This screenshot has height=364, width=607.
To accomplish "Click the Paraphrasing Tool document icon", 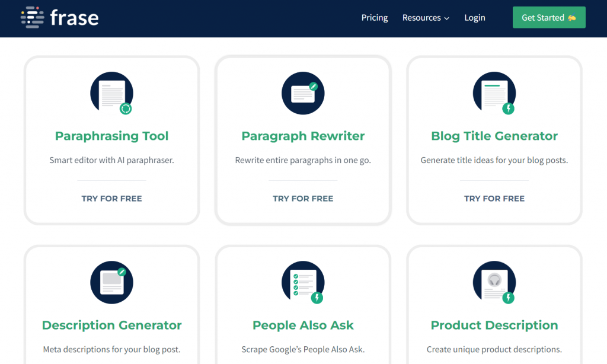I will (x=111, y=94).
